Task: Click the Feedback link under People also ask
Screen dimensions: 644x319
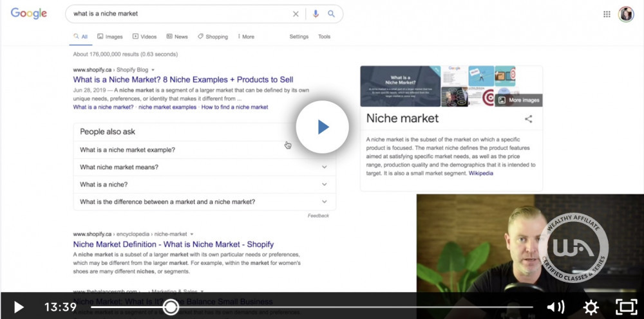Action: (x=318, y=215)
